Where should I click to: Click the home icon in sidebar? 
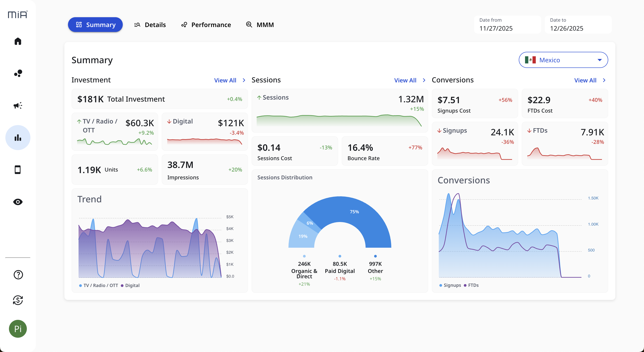pyautogui.click(x=18, y=41)
